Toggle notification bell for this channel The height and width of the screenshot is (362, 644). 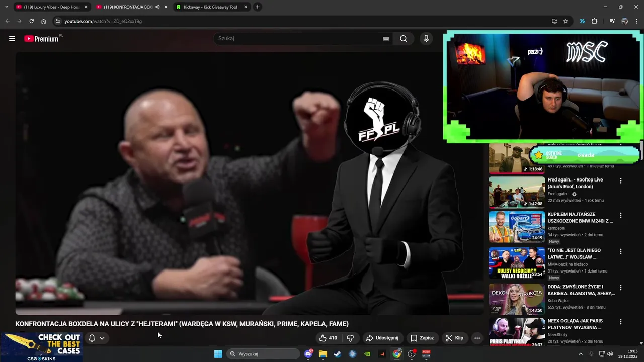[x=92, y=338]
